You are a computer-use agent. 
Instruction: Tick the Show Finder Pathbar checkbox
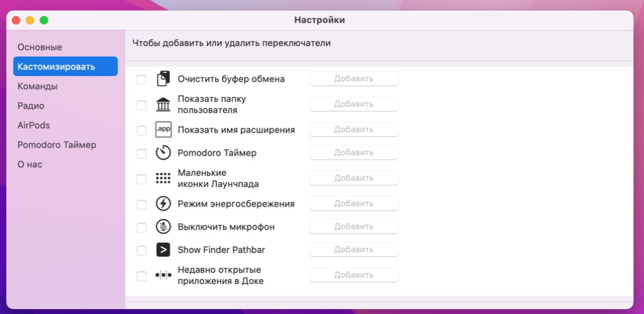pos(141,251)
